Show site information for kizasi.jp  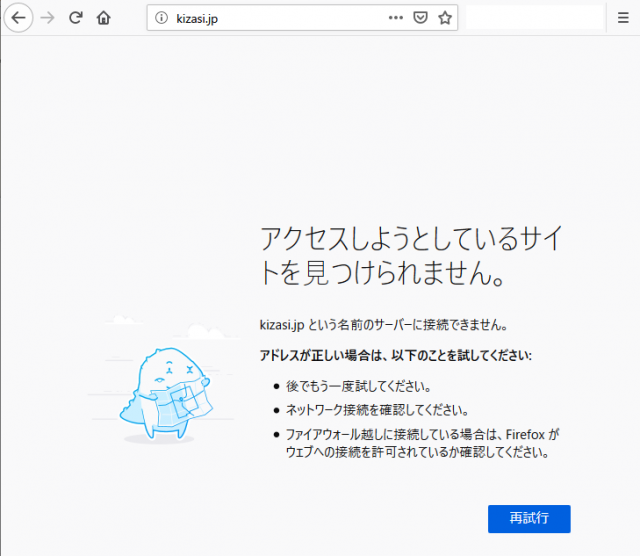tap(162, 18)
